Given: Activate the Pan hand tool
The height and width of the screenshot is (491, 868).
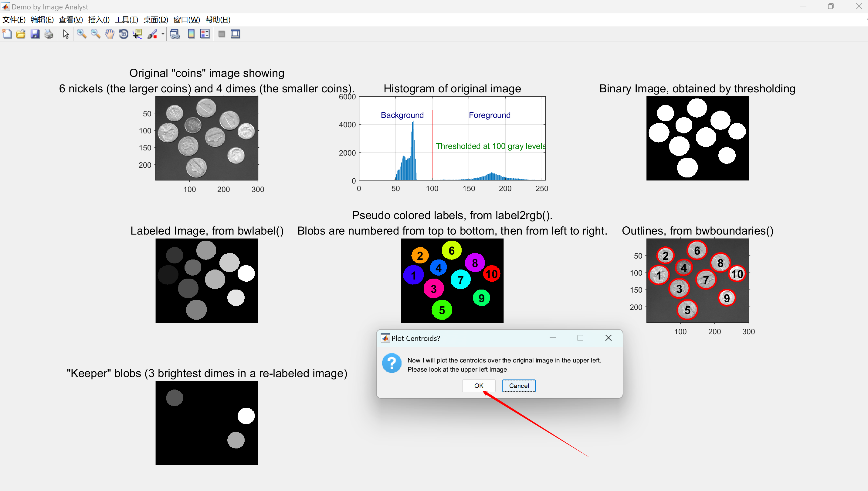Looking at the screenshot, I should [109, 34].
